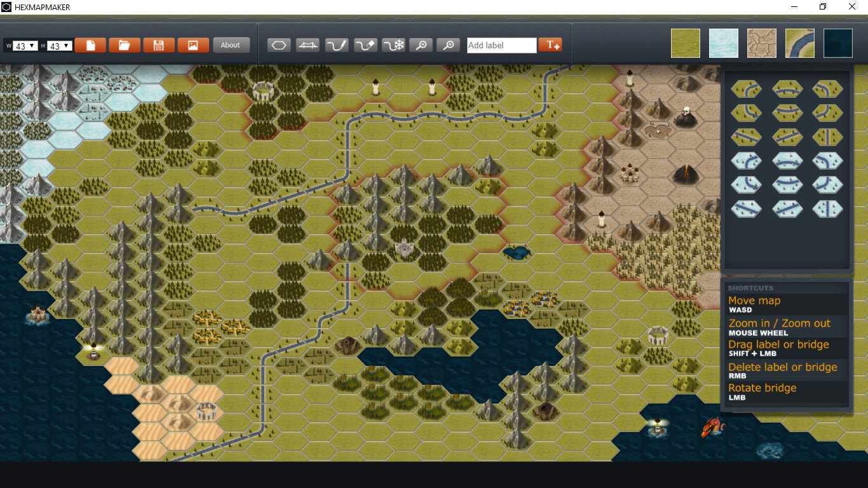This screenshot has height=488, width=868.
Task: Open a saved map using the folder icon
Action: click(125, 44)
